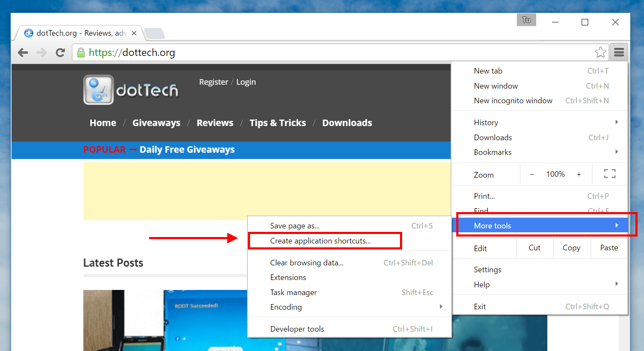The width and height of the screenshot is (644, 351).
Task: Bookmark this page with the star icon
Action: [x=600, y=52]
